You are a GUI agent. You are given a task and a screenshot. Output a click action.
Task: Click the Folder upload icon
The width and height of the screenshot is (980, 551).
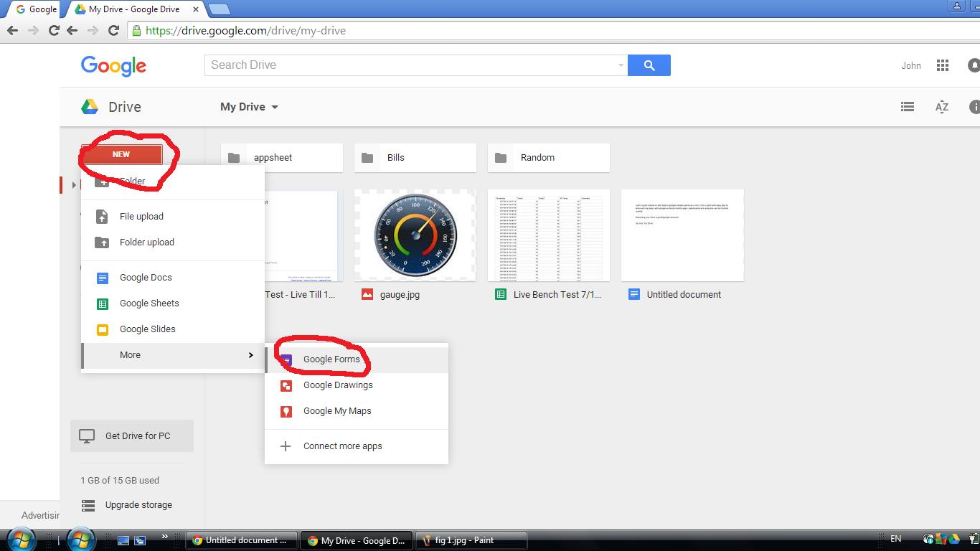coord(102,242)
